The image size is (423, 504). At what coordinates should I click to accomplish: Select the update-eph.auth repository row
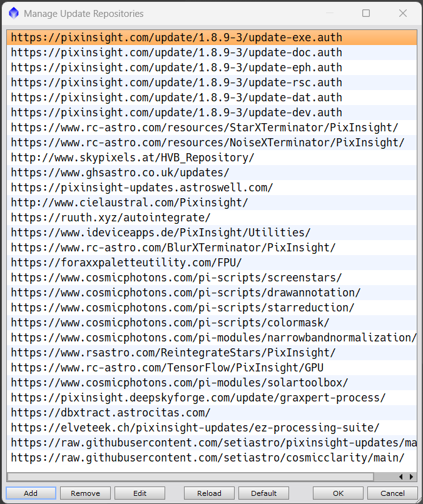(211, 68)
